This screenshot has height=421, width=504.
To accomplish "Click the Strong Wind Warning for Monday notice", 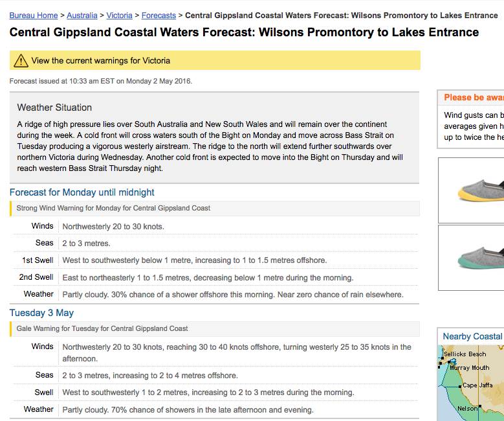I will [113, 209].
